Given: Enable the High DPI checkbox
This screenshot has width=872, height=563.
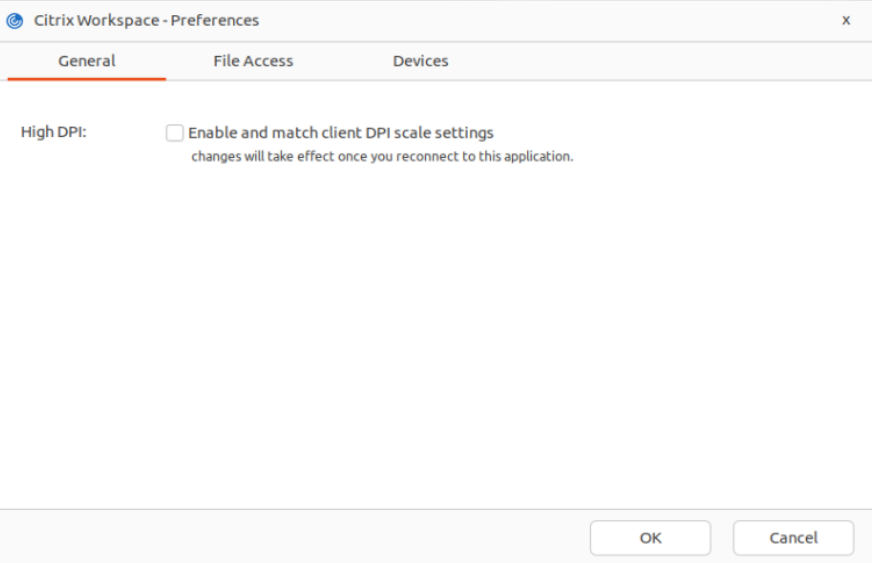Looking at the screenshot, I should [x=175, y=132].
